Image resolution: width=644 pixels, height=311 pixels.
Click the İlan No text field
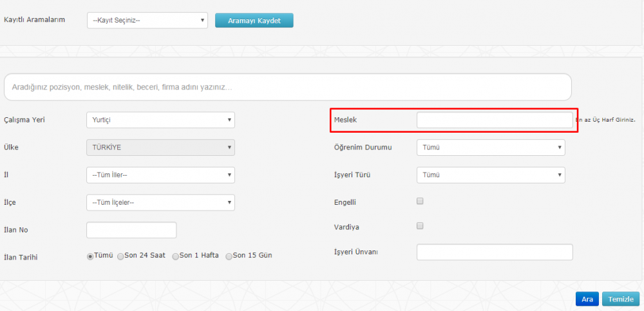[x=131, y=230]
